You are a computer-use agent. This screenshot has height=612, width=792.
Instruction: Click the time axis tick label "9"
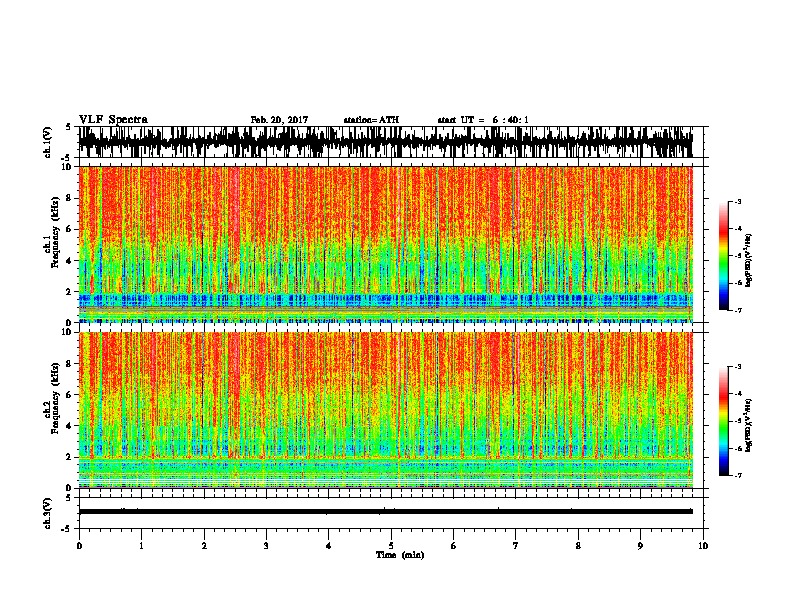640,546
